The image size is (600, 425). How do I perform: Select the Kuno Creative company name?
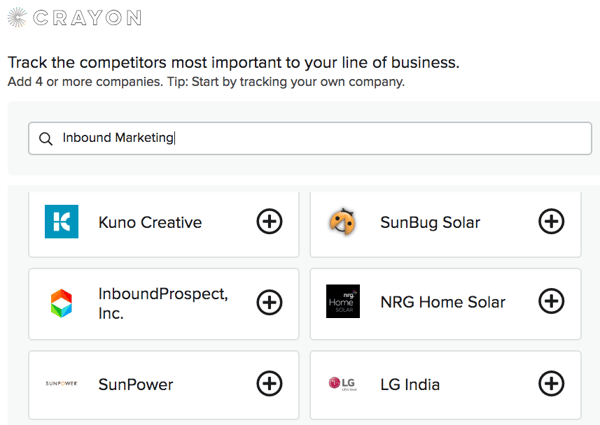coord(150,222)
